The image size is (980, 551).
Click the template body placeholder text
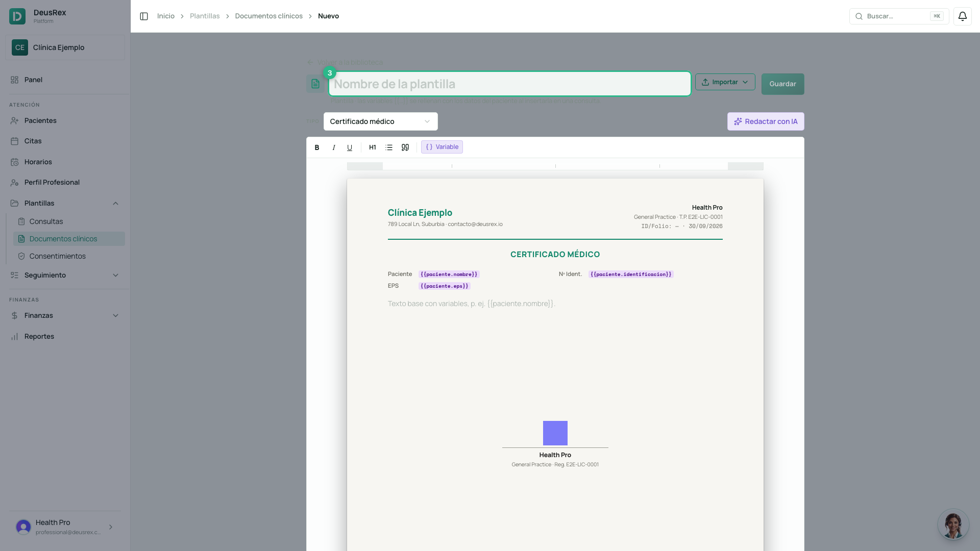(x=472, y=304)
